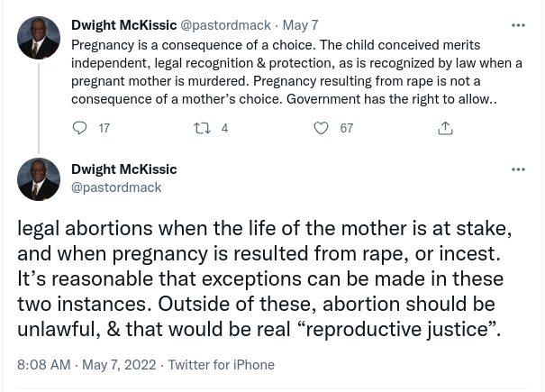Image resolution: width=545 pixels, height=392 pixels.
Task: Open the May 7 date link on the first tweet
Action: point(300,26)
